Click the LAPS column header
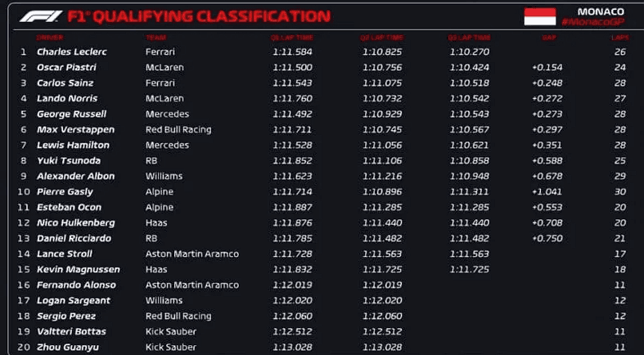 [x=619, y=38]
